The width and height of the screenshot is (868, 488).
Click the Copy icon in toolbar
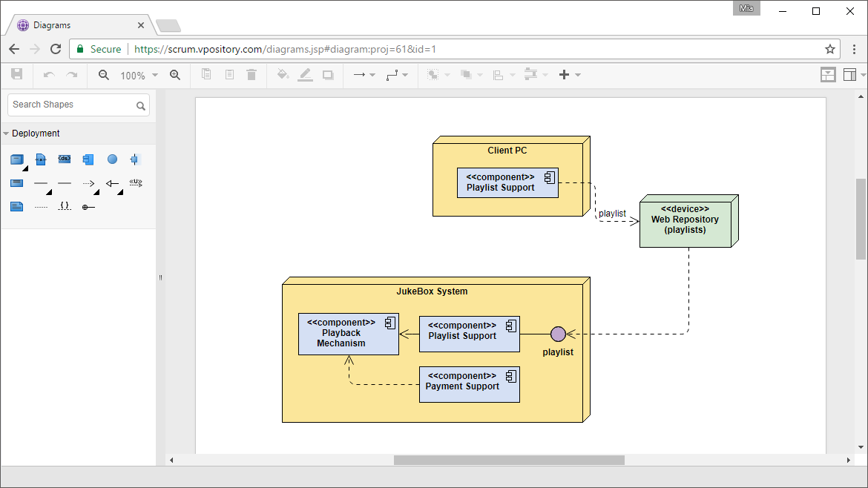pyautogui.click(x=206, y=74)
